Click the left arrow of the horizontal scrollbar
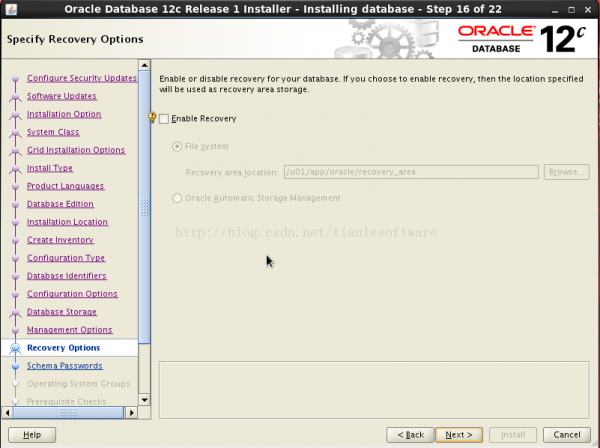 (7, 413)
